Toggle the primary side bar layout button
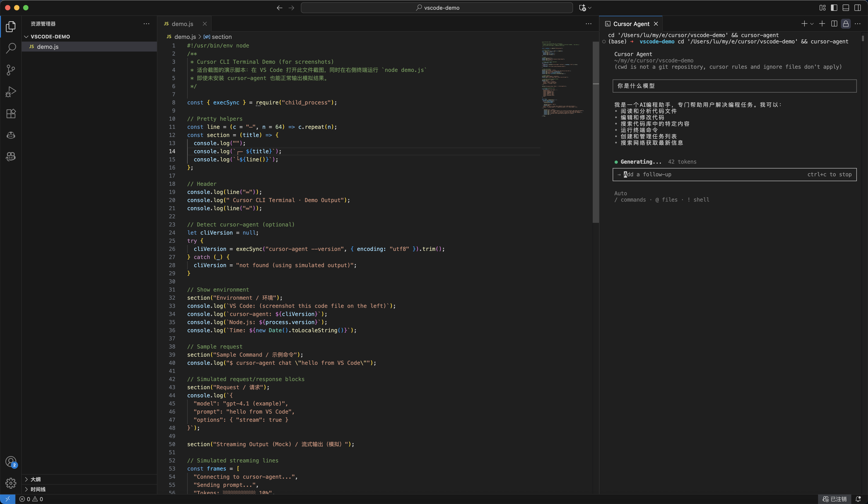Screen dimensions: 868x504 834,8
